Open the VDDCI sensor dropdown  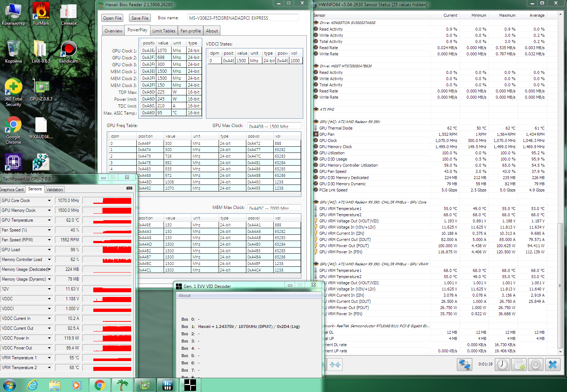(x=49, y=309)
